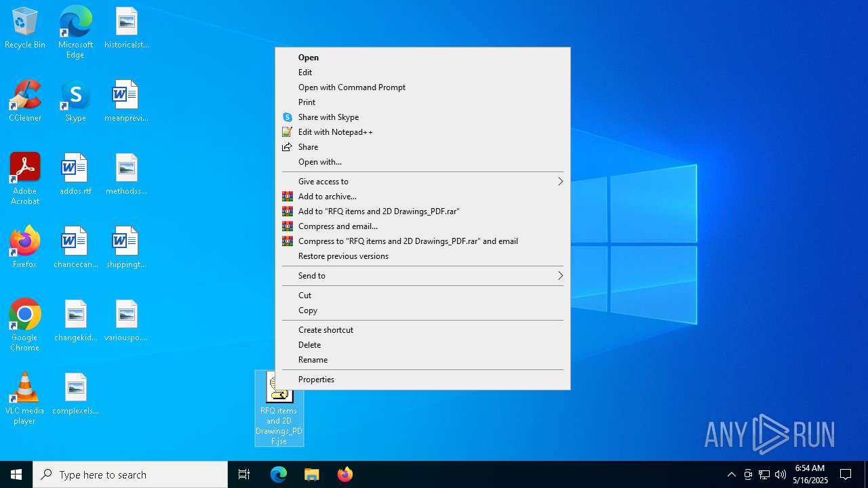Screen dimensions: 868x488
Task: Select the Adobe Acrobat desktop shortcut
Action: click(x=25, y=179)
